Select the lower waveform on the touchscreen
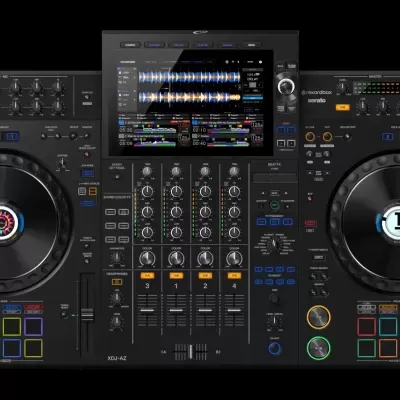The image size is (400, 400). click(x=189, y=97)
